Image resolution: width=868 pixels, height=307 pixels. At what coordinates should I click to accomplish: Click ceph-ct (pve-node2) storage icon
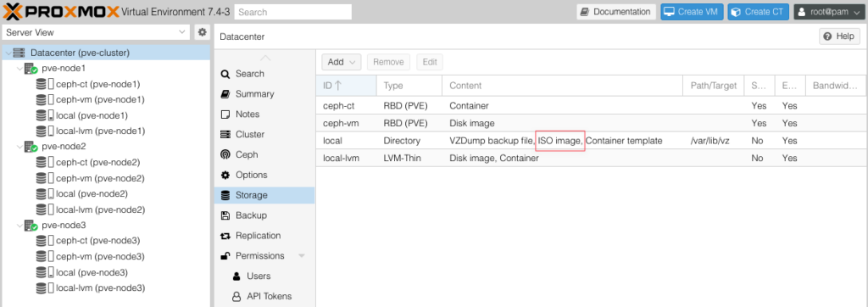(45, 163)
